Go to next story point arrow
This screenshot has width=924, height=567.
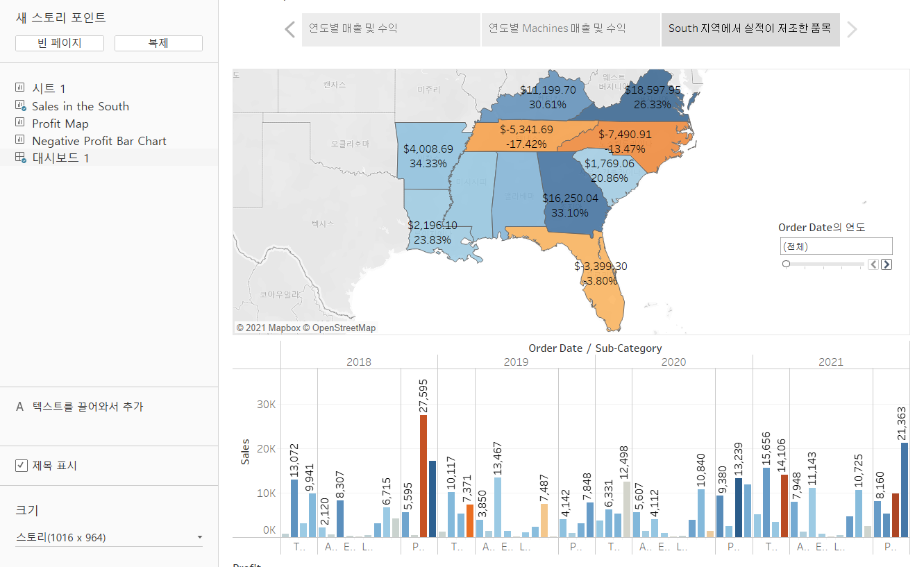pyautogui.click(x=852, y=29)
